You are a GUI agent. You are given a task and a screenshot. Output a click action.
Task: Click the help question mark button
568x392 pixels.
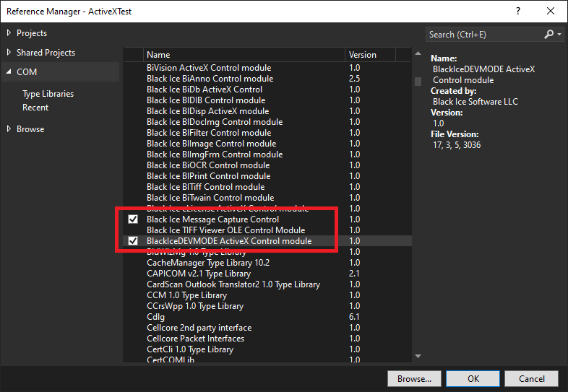click(x=518, y=12)
